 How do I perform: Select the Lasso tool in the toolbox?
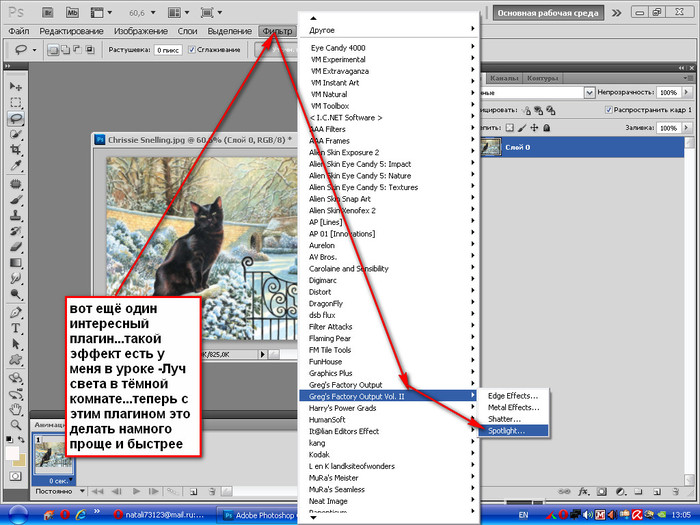(16, 118)
